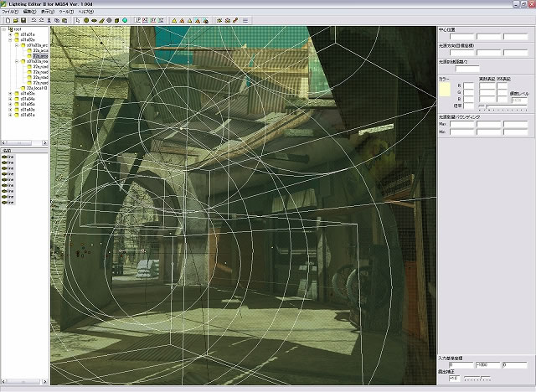The height and width of the screenshot is (392, 536).
Task: Click the teal sphere light icon
Action: coord(125,19)
